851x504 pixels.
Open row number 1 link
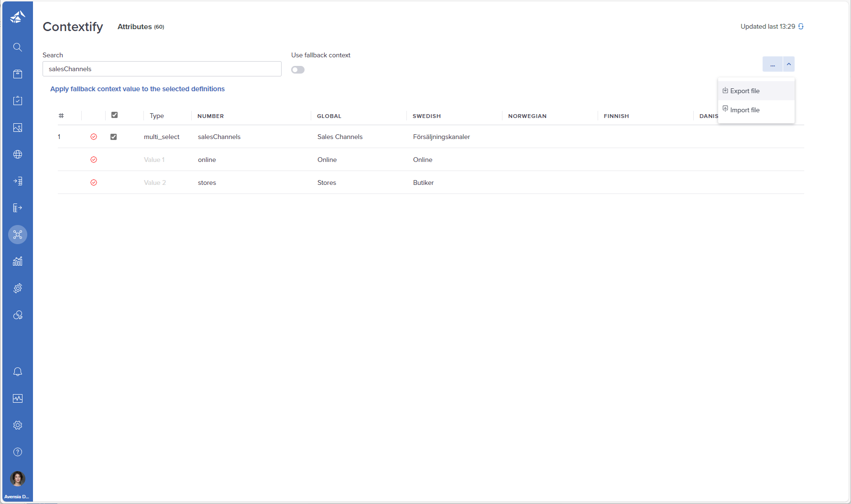[x=59, y=137]
